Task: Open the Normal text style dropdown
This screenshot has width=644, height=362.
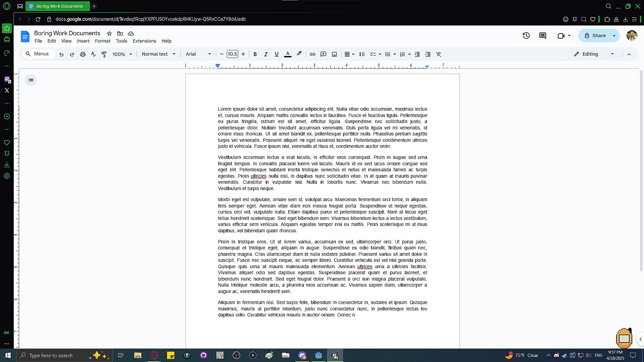Action: coord(158,54)
